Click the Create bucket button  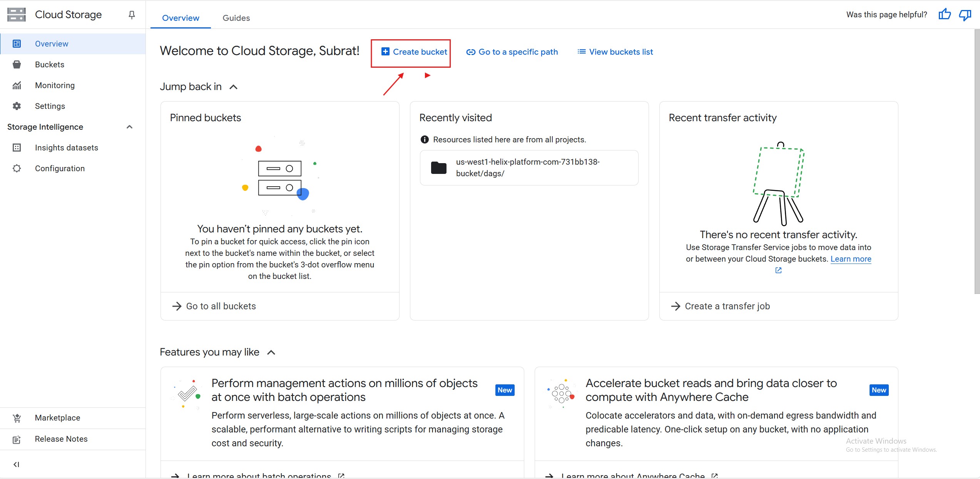[414, 52]
